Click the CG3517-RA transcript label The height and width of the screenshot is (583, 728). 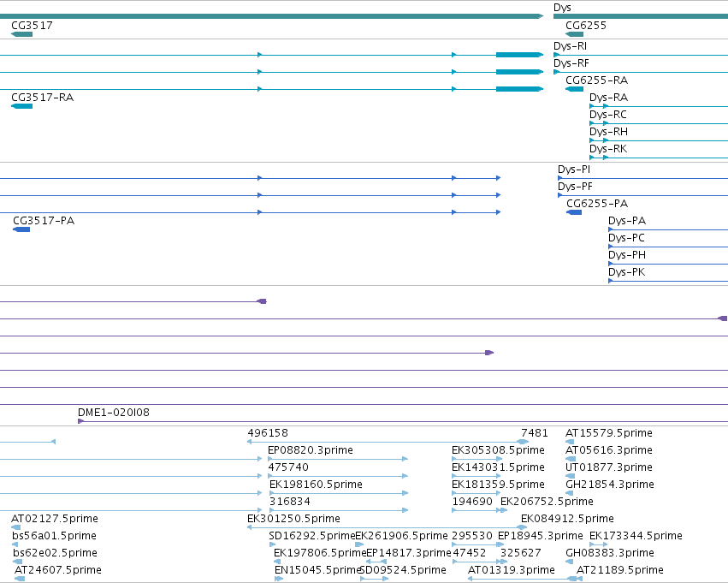[x=42, y=98]
